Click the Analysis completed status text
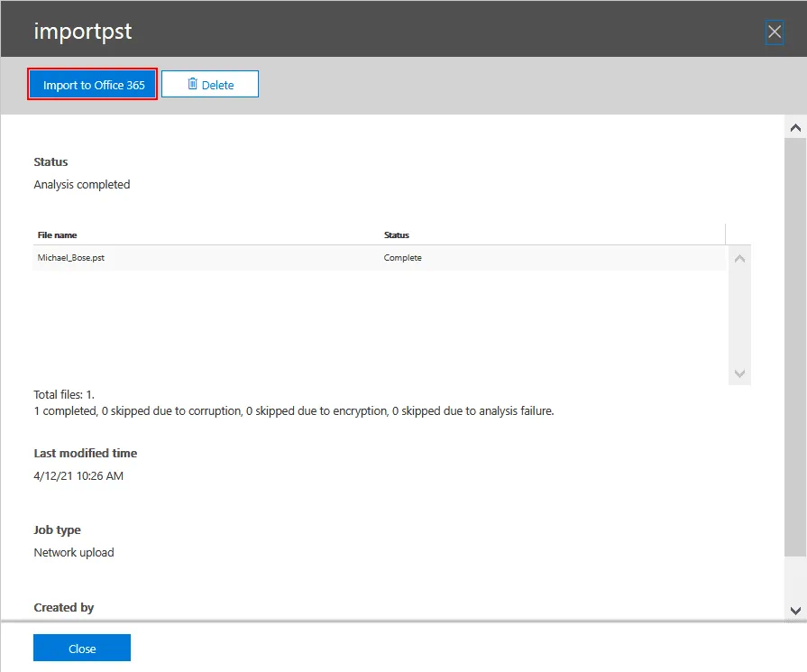Viewport: 807px width, 672px height. (x=82, y=184)
